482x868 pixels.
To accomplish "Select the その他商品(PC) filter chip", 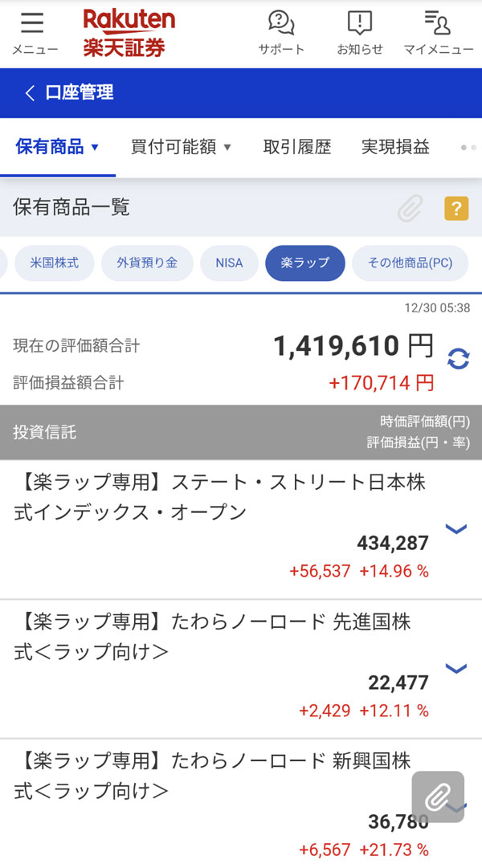I will click(x=410, y=263).
